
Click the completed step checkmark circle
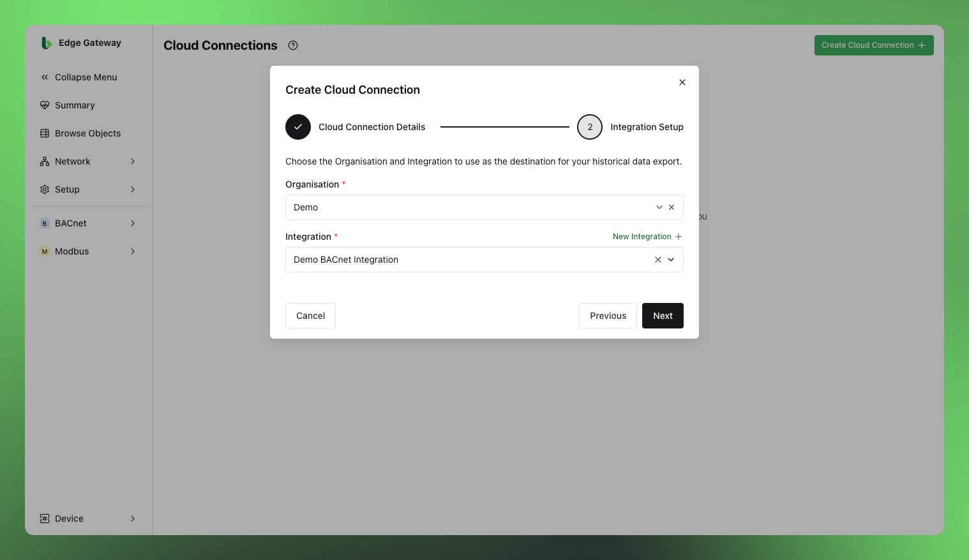[x=298, y=127]
